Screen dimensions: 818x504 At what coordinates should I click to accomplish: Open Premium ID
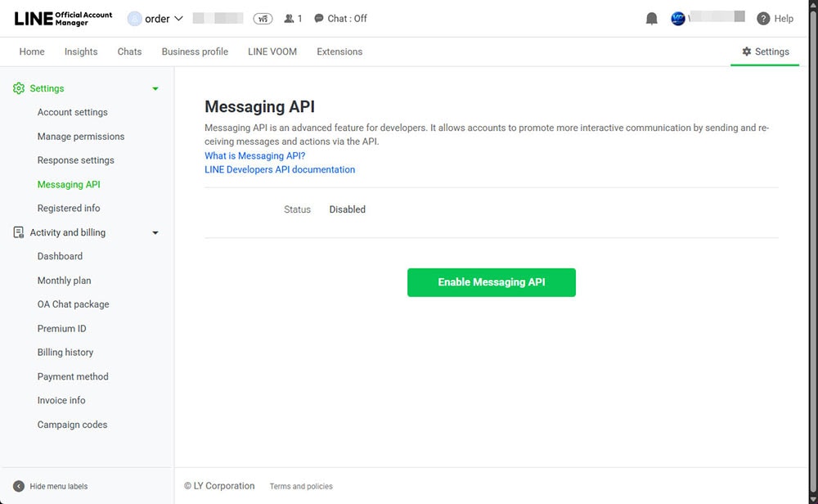pos(61,328)
